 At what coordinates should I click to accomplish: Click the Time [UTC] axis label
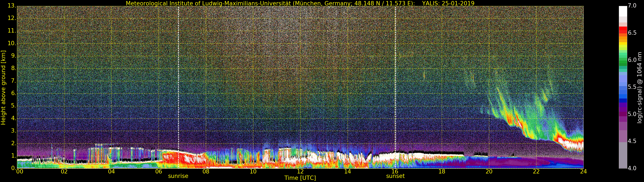click(x=300, y=178)
